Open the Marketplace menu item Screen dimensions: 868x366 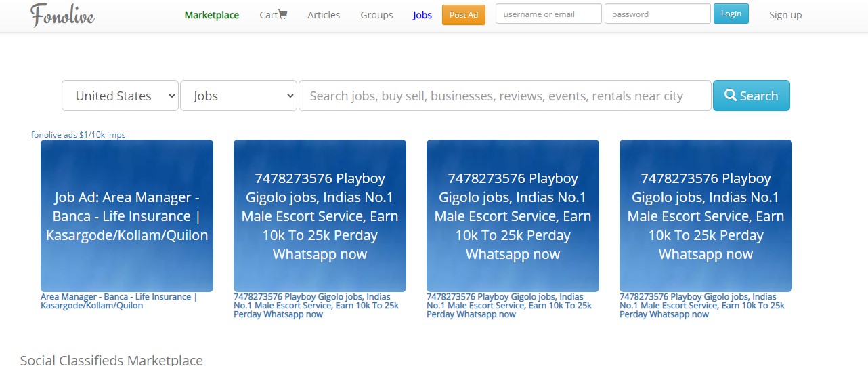[x=211, y=15]
